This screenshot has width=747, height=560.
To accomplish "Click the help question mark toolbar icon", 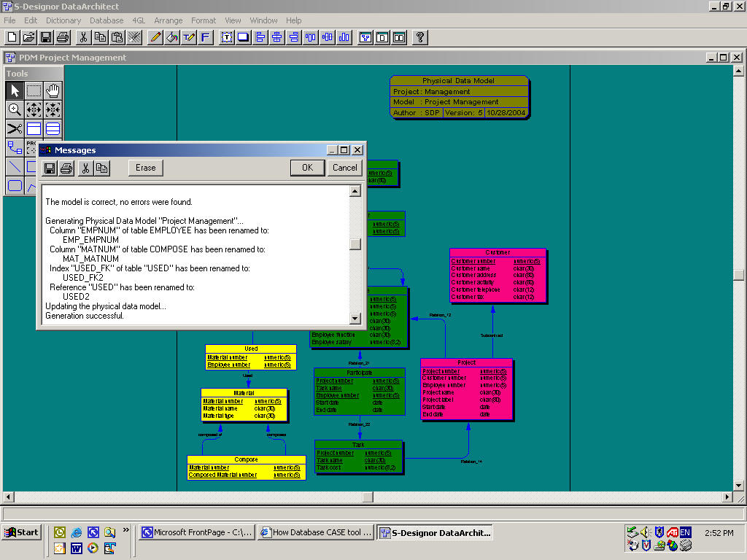I will 420,37.
